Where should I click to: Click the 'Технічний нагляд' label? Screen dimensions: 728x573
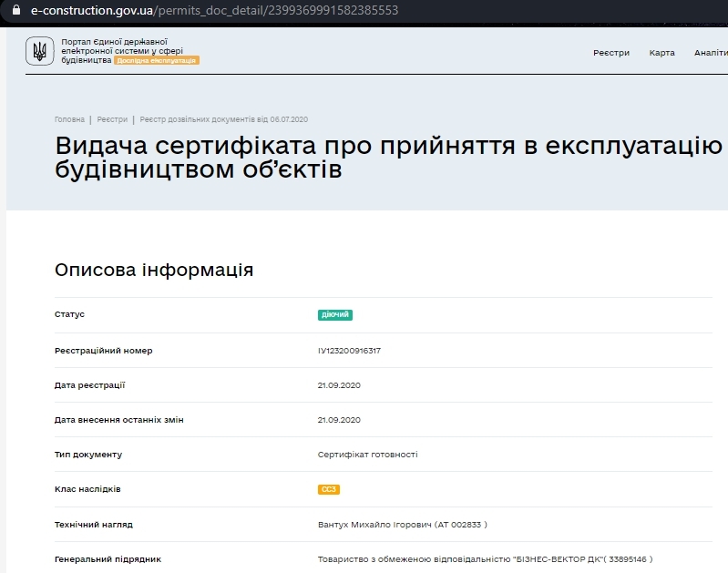93,525
